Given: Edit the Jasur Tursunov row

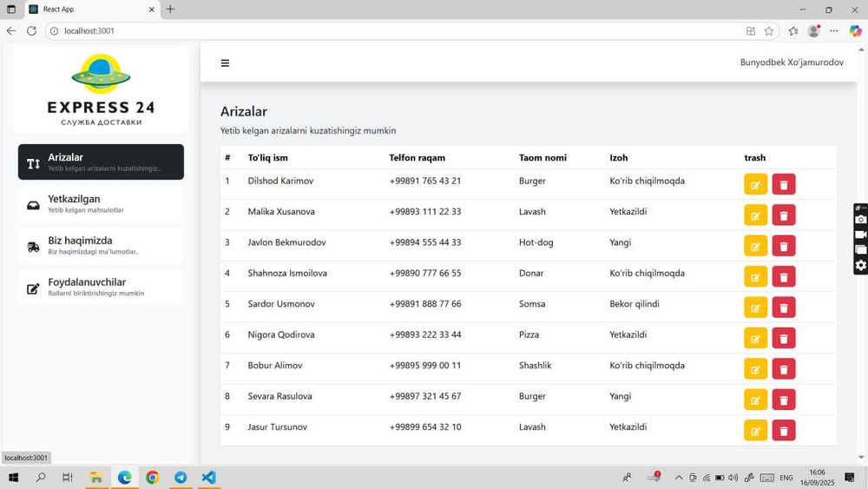Looking at the screenshot, I should pyautogui.click(x=755, y=430).
